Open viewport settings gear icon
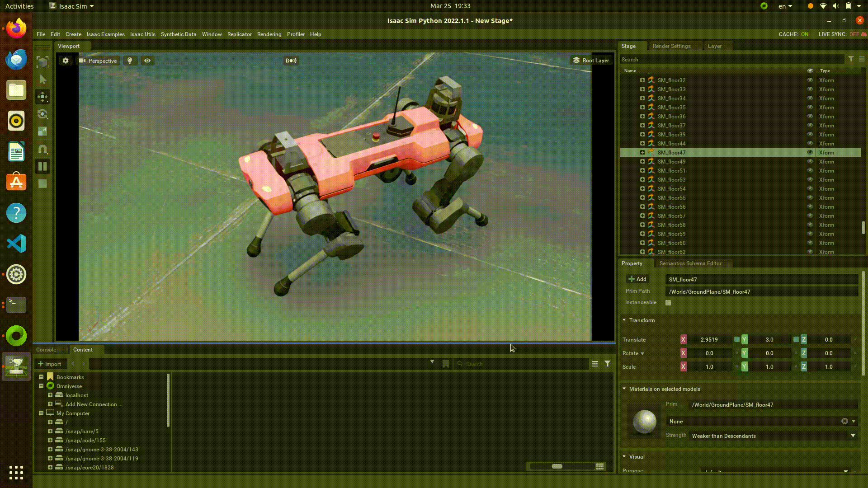 tap(66, 61)
